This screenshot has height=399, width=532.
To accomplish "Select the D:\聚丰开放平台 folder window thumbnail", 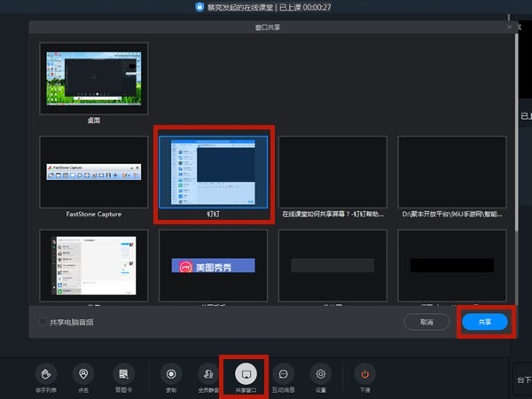I will tap(452, 172).
